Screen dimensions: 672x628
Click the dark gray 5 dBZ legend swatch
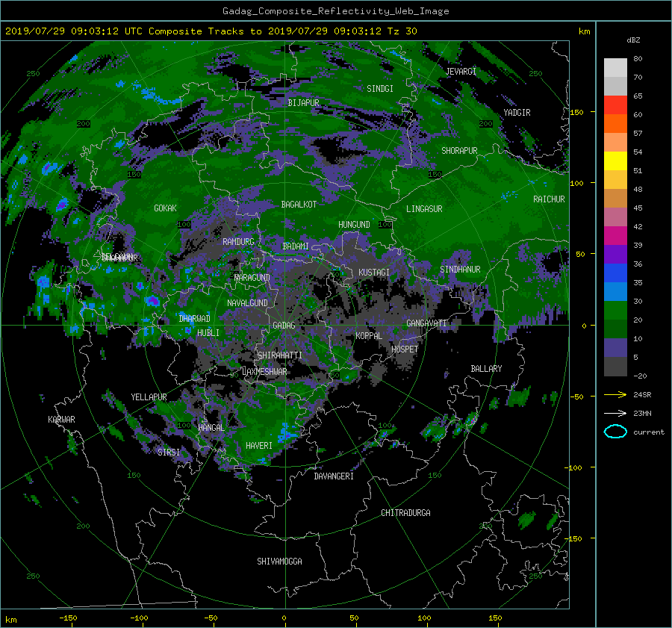coord(615,367)
